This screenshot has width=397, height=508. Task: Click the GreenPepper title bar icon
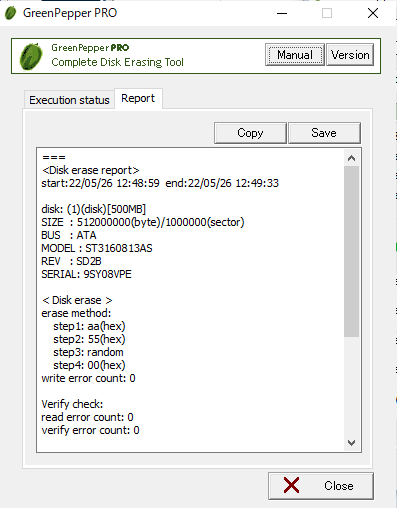pos(11,13)
